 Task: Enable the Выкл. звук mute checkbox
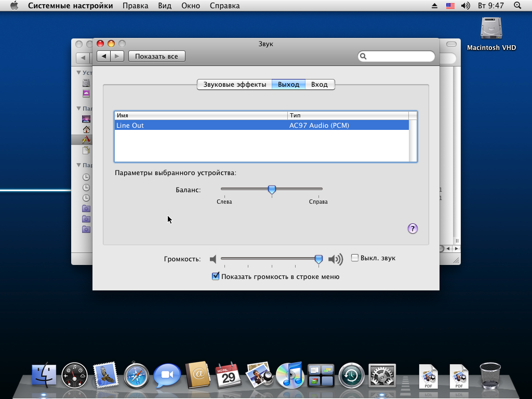[355, 258]
